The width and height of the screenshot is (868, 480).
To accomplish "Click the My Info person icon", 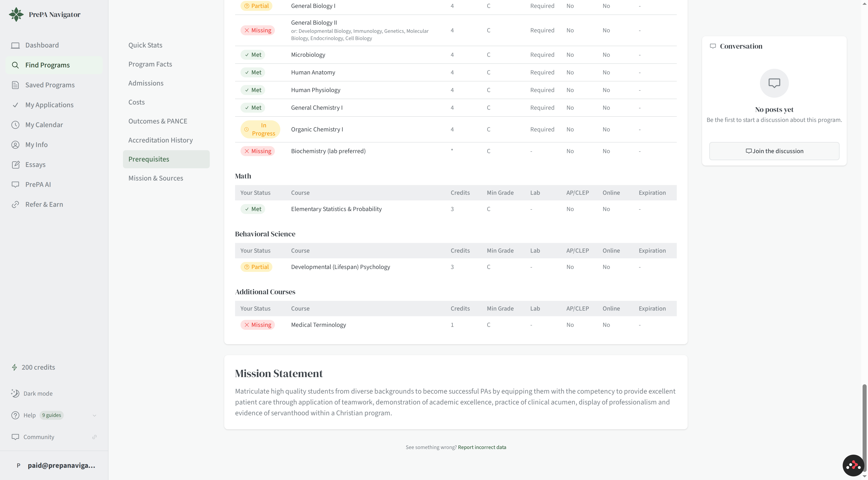I will (15, 145).
